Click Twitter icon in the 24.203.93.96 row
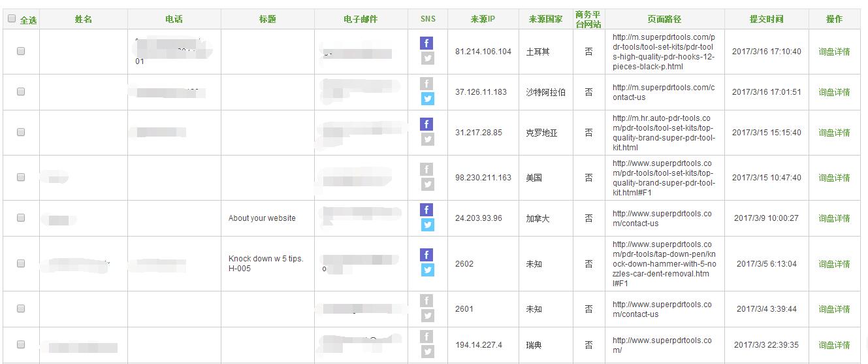This screenshot has width=868, height=364. click(427, 225)
